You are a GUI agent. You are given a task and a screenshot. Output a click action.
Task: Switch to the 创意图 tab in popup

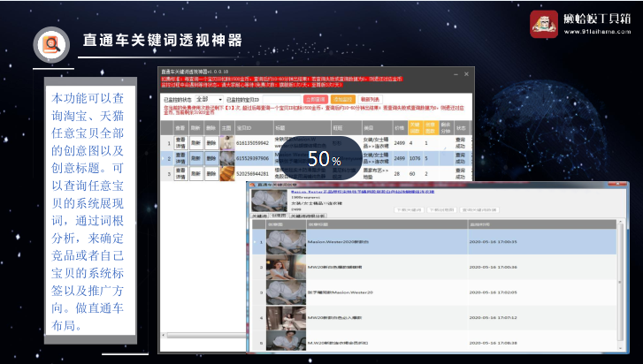coord(279,216)
